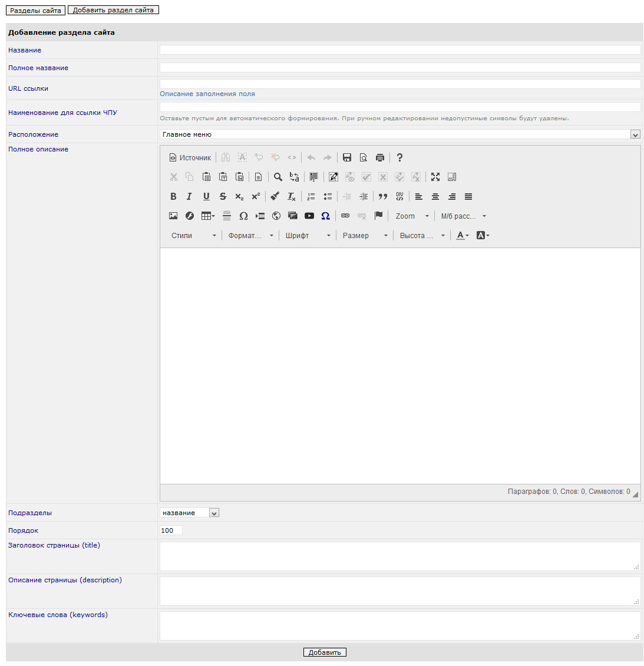644x666 pixels.
Task: Click the Paste clipboard icon
Action: 206,177
